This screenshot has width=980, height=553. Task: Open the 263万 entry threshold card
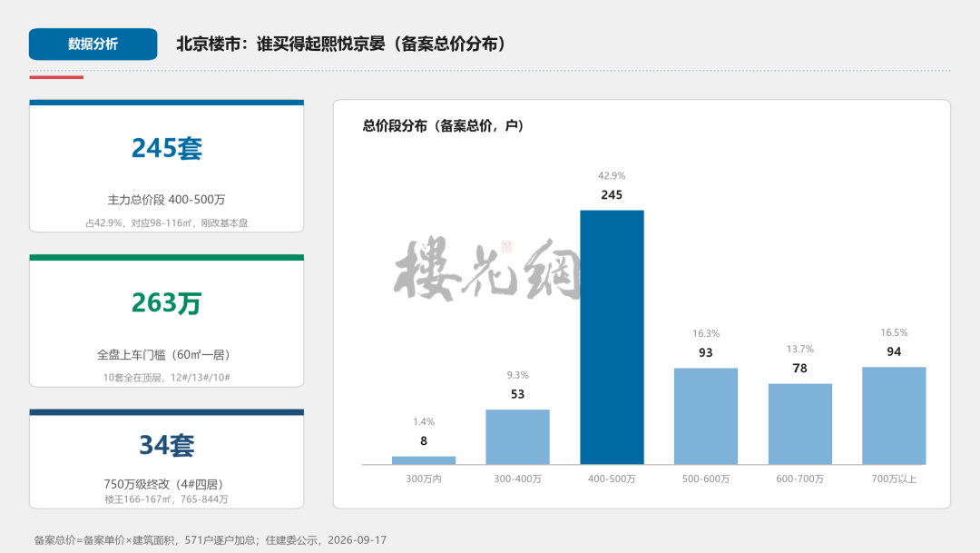(166, 321)
